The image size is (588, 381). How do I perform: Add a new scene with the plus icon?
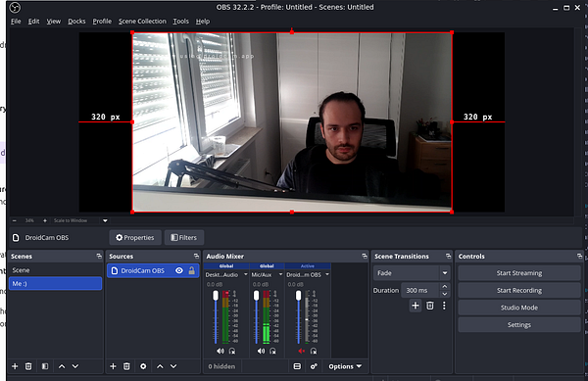15,366
